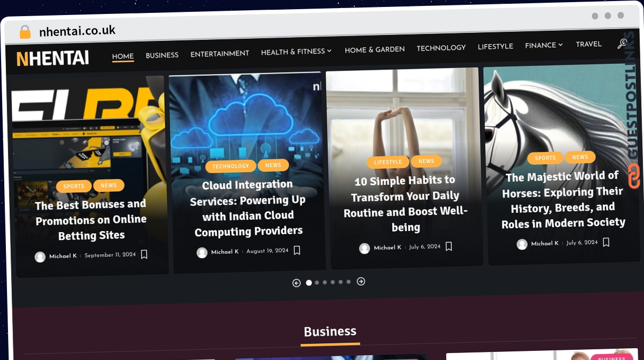Click the Business section heading
Viewport: 644px width, 360px height.
coord(330,332)
